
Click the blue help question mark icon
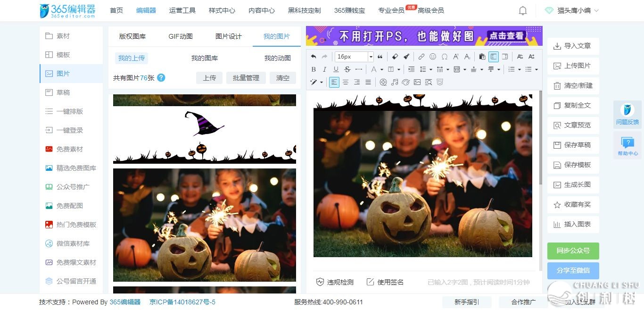[x=161, y=78]
